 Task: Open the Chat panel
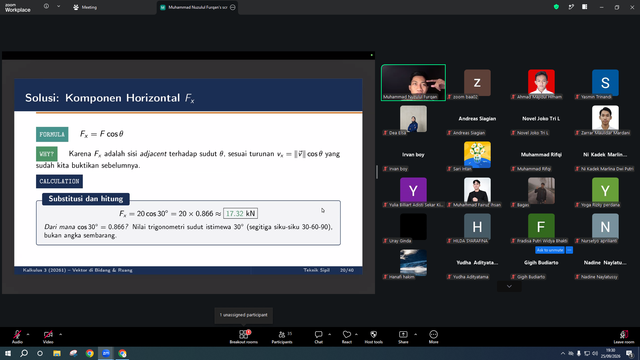[318, 337]
